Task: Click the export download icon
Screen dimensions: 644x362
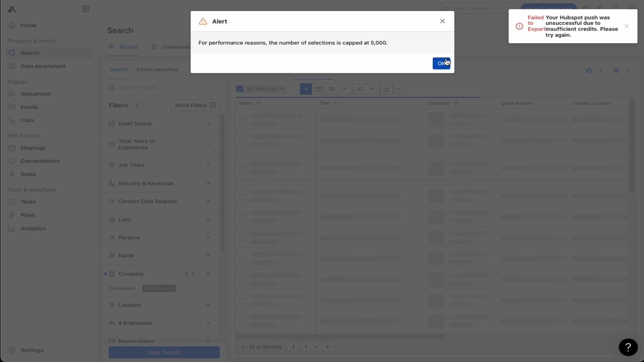Action: pyautogui.click(x=386, y=89)
